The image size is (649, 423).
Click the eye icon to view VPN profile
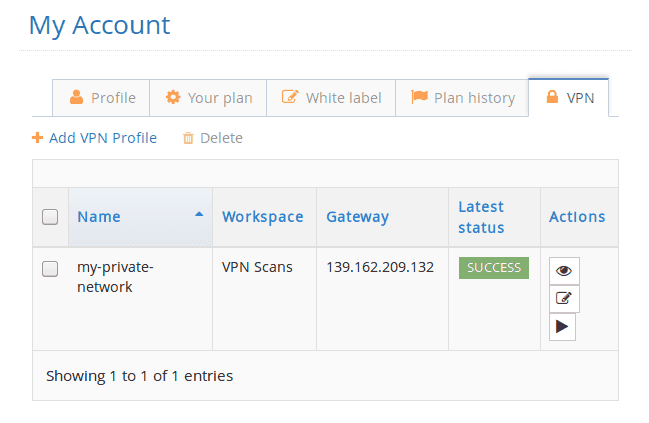point(564,270)
